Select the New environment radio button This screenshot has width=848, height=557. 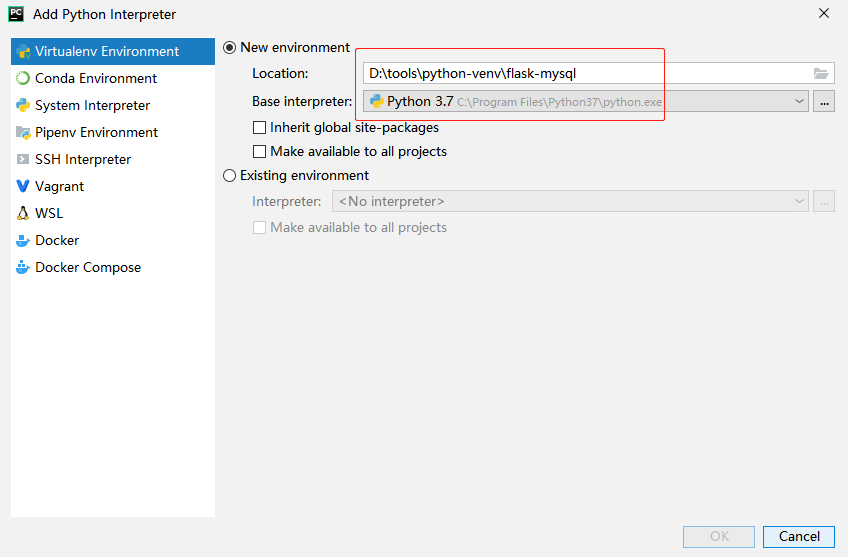coord(229,48)
